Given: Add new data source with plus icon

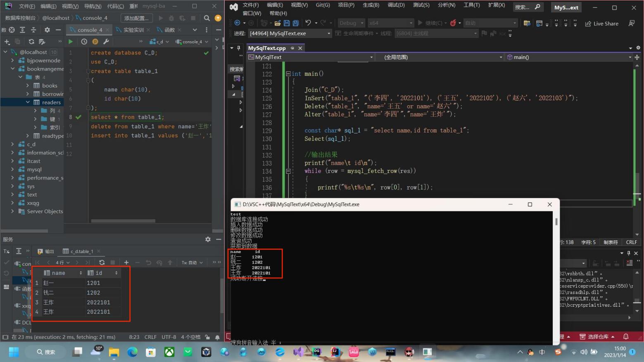Looking at the screenshot, I should [7, 42].
